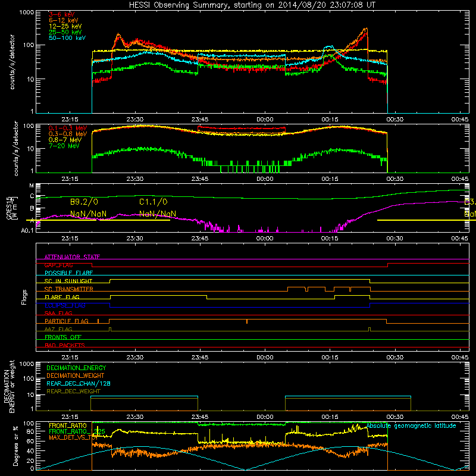Select the 3-6 keV legend label
The width and height of the screenshot is (476, 476).
tap(61, 14)
